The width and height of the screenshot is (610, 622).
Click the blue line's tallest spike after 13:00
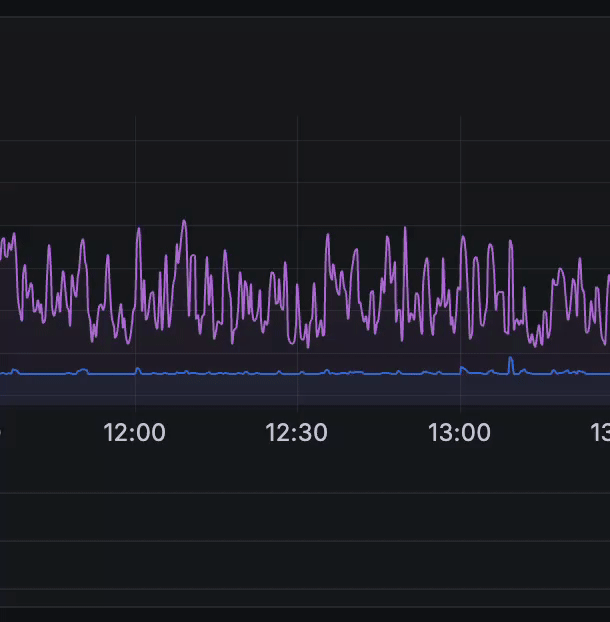510,359
